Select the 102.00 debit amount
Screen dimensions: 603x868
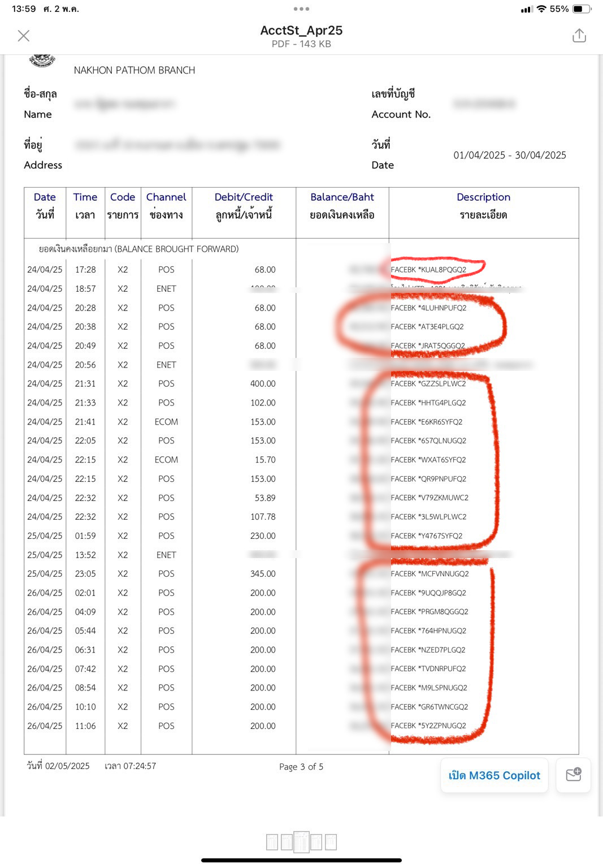click(x=263, y=403)
